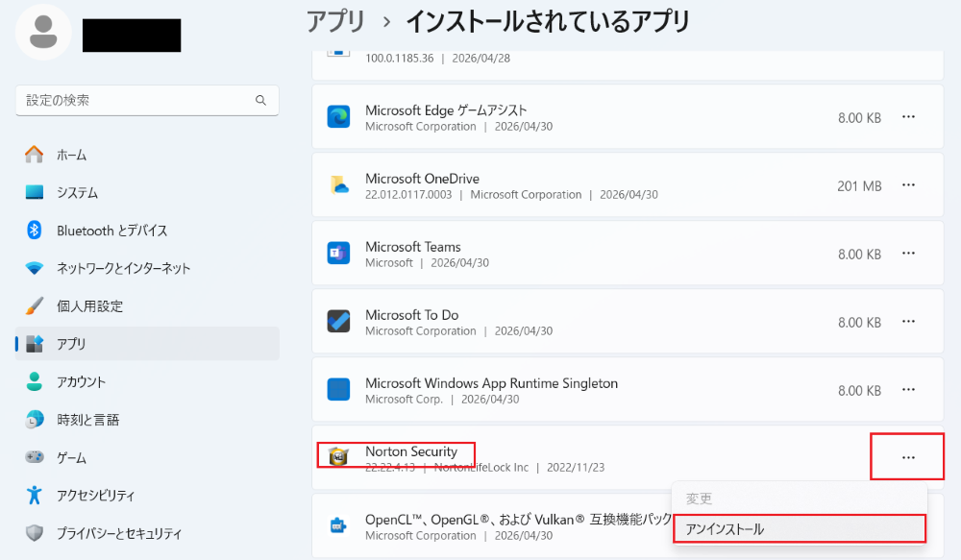Select the Norton Security name text
The image size is (961, 560).
click(411, 450)
